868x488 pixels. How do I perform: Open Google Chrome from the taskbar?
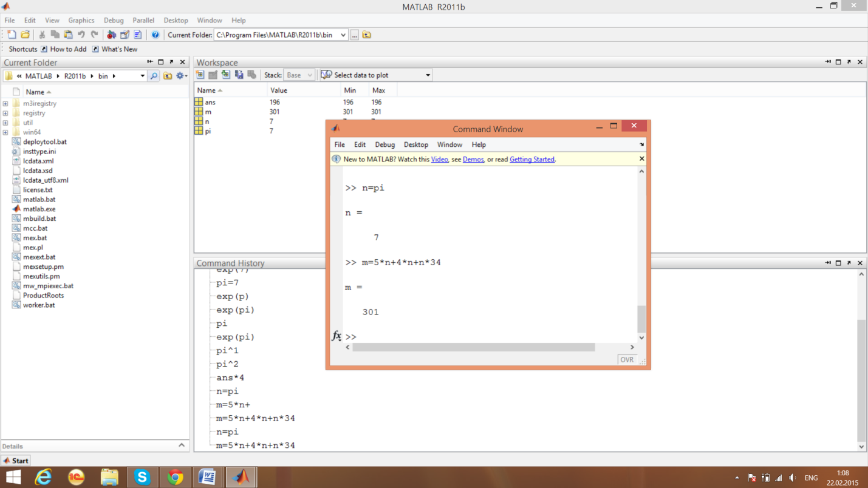click(175, 477)
